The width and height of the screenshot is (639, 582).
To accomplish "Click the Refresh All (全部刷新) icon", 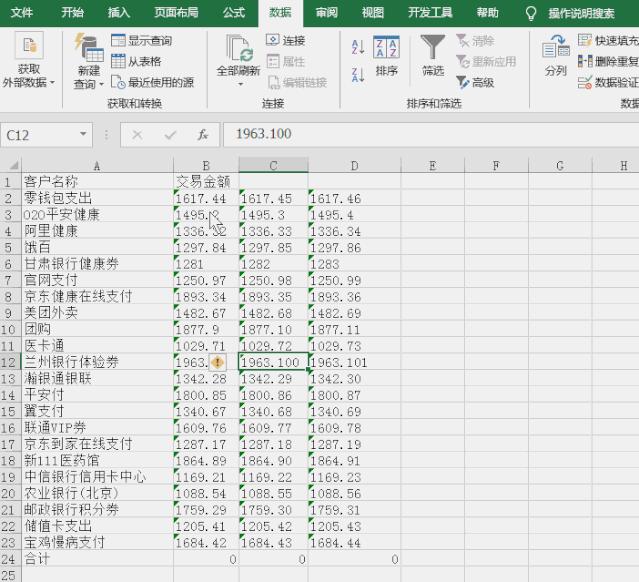I will pos(239,49).
